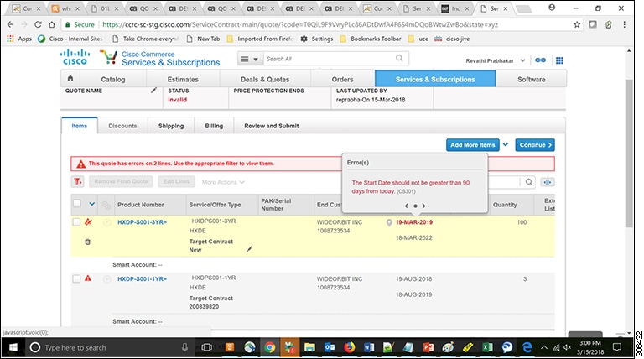The height and width of the screenshot is (359, 644).
Task: Click the shopping cart Commerce logo
Action: point(108,57)
